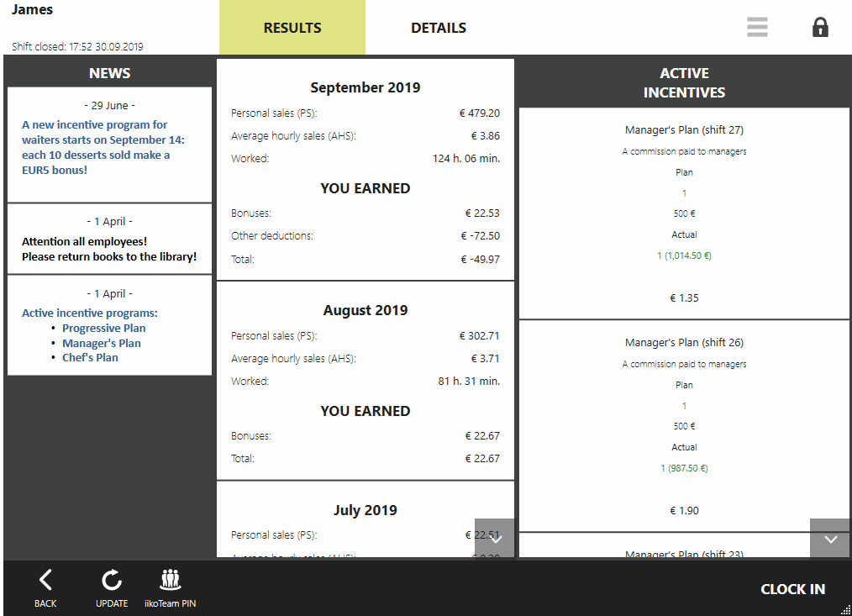Click the Chef's Plan link

tap(90, 357)
